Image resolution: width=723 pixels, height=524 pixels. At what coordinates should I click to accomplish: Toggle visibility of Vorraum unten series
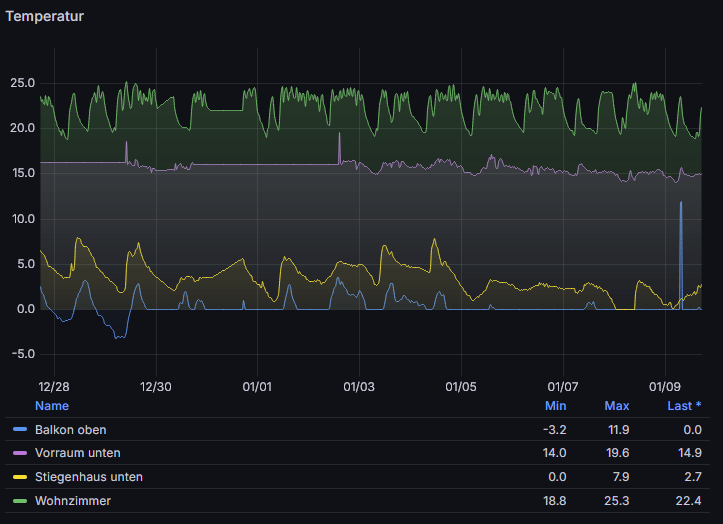[78, 453]
